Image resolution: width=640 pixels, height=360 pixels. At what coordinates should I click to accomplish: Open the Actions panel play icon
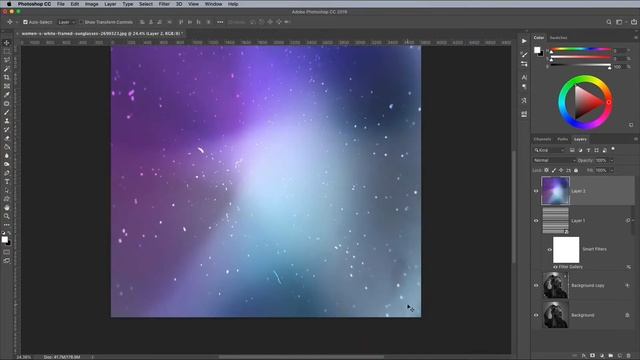pyautogui.click(x=524, y=41)
